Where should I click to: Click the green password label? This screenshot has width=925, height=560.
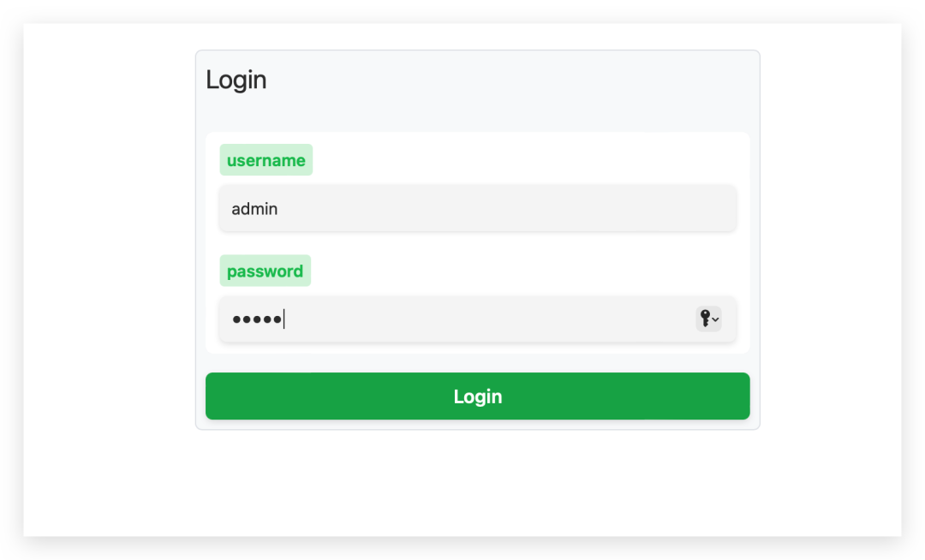click(x=265, y=271)
